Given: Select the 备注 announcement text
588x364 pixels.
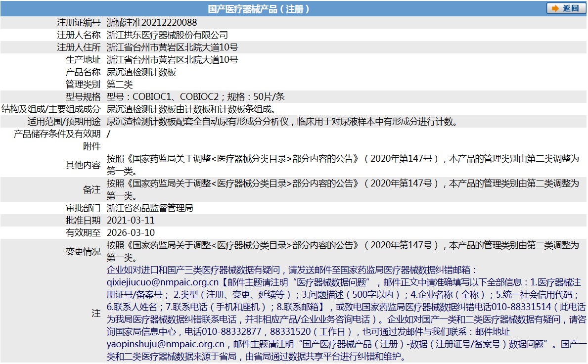Looking at the screenshot, I should pos(343,190).
